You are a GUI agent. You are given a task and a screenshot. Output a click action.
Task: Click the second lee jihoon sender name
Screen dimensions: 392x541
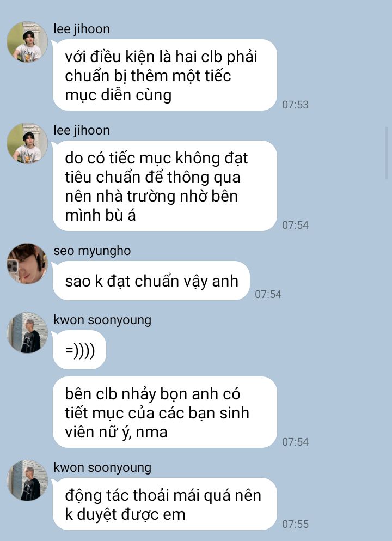click(x=82, y=130)
